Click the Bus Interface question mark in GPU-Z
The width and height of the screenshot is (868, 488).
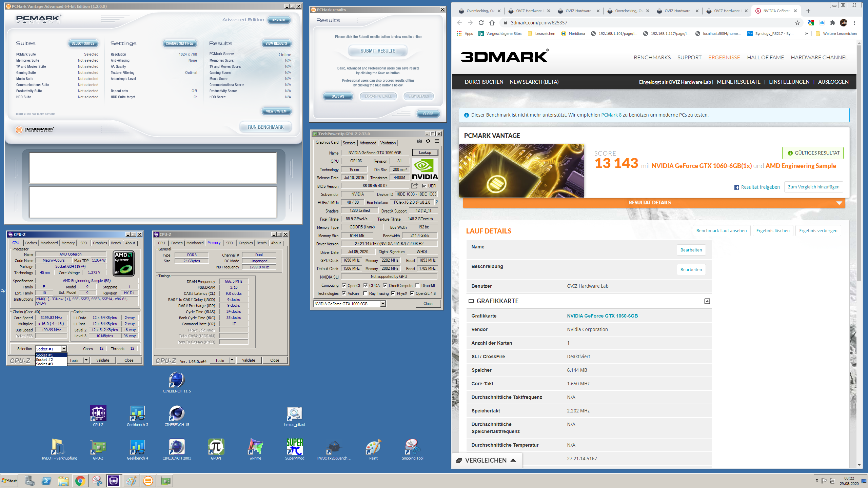click(x=437, y=202)
